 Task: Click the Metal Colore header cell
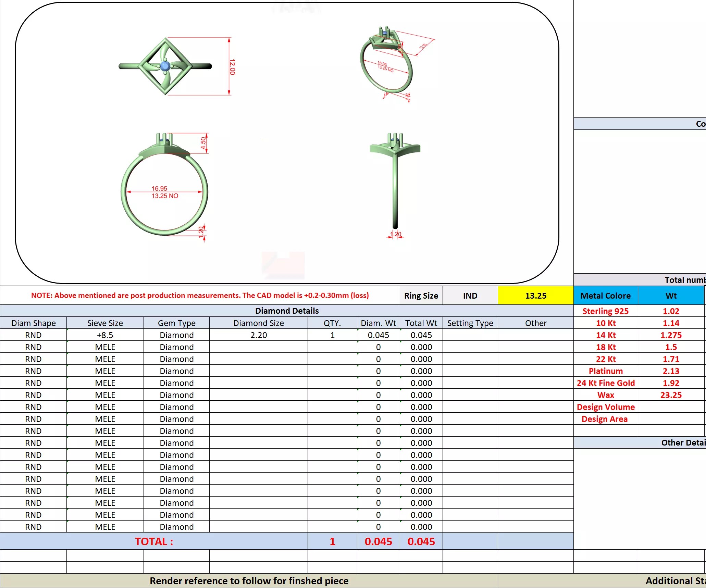[605, 296]
